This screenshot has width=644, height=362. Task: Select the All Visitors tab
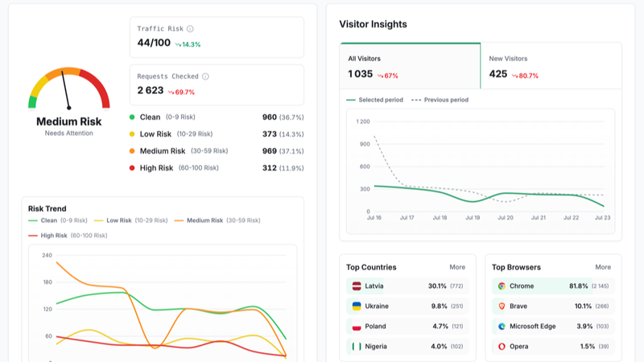tap(410, 66)
